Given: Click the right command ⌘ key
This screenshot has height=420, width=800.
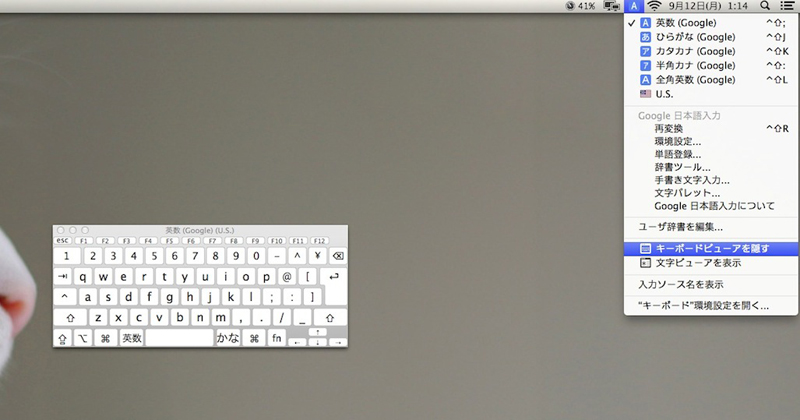Looking at the screenshot, I should point(254,338).
